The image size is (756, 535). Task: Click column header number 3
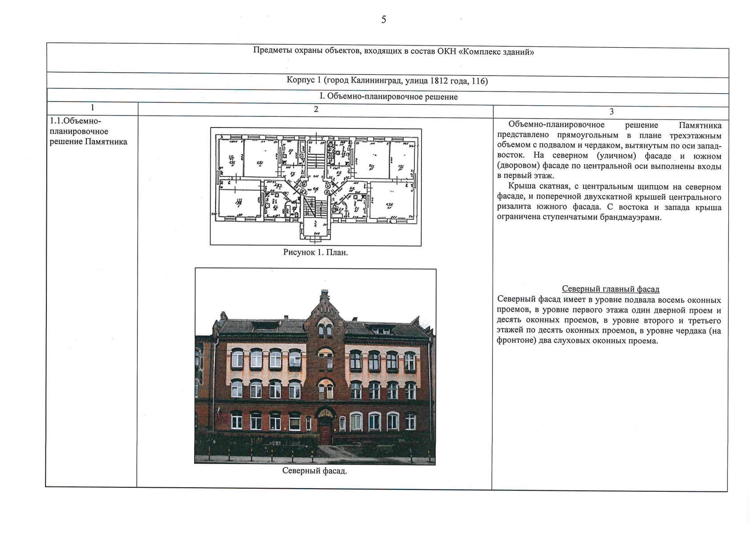point(611,112)
